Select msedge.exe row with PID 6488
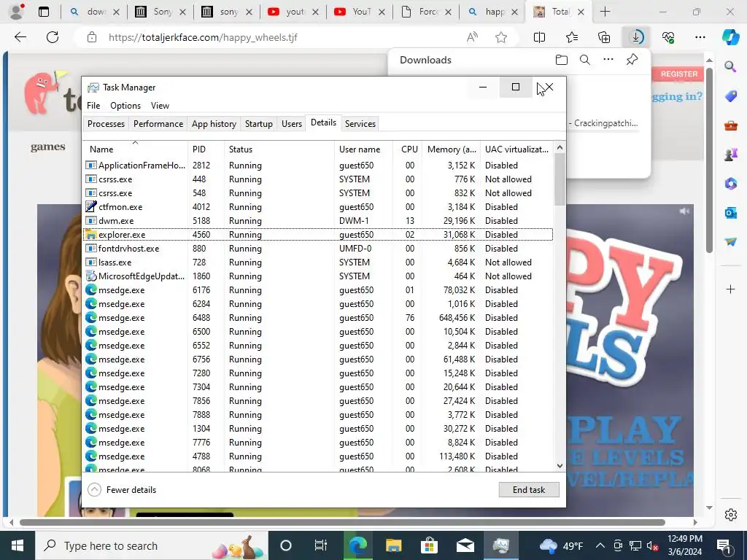Image resolution: width=747 pixels, height=560 pixels. tap(318, 318)
